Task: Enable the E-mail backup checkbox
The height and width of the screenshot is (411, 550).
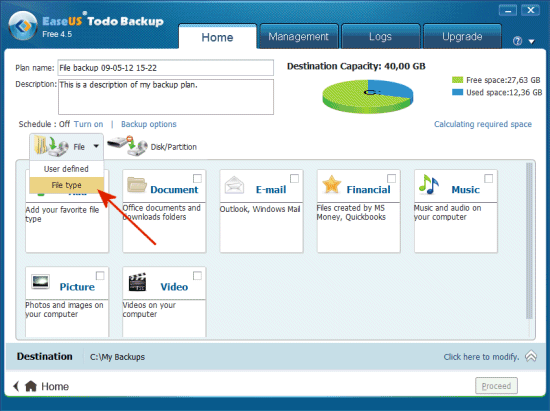Action: (x=295, y=178)
